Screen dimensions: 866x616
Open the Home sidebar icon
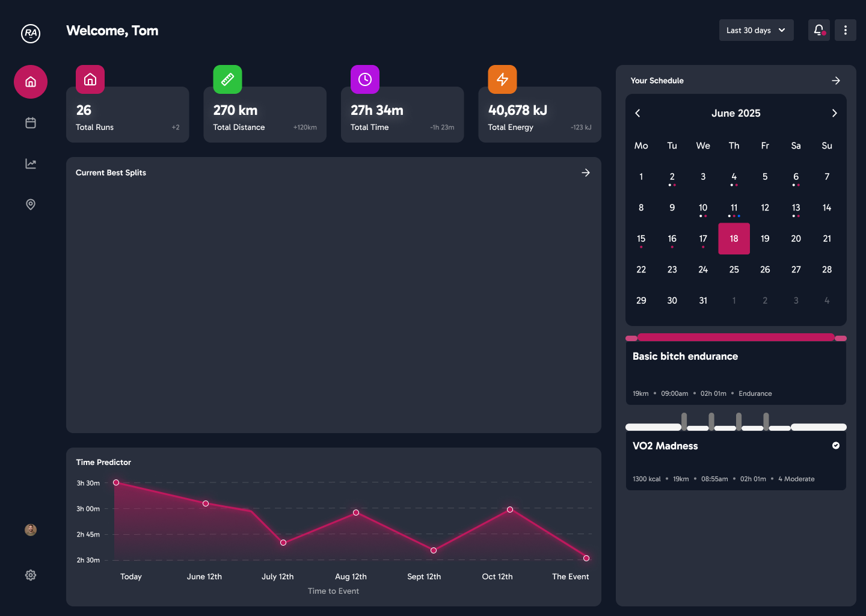click(31, 82)
